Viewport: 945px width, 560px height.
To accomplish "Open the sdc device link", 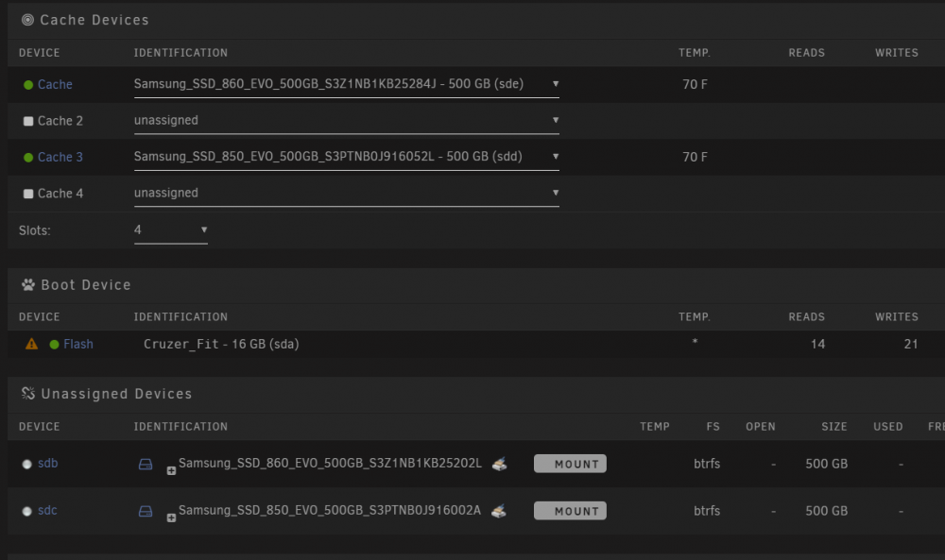I will click(47, 510).
